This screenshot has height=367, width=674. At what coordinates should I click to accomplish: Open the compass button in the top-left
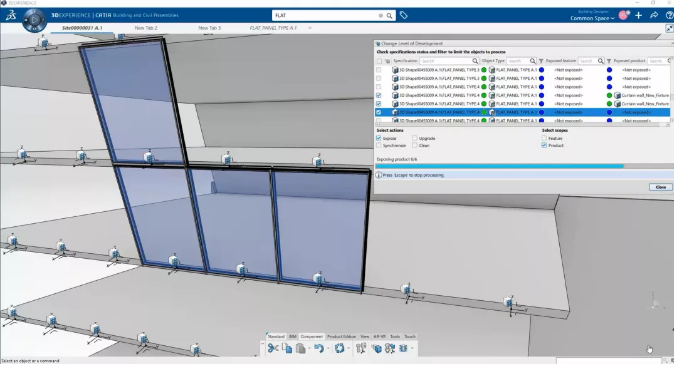(x=34, y=20)
